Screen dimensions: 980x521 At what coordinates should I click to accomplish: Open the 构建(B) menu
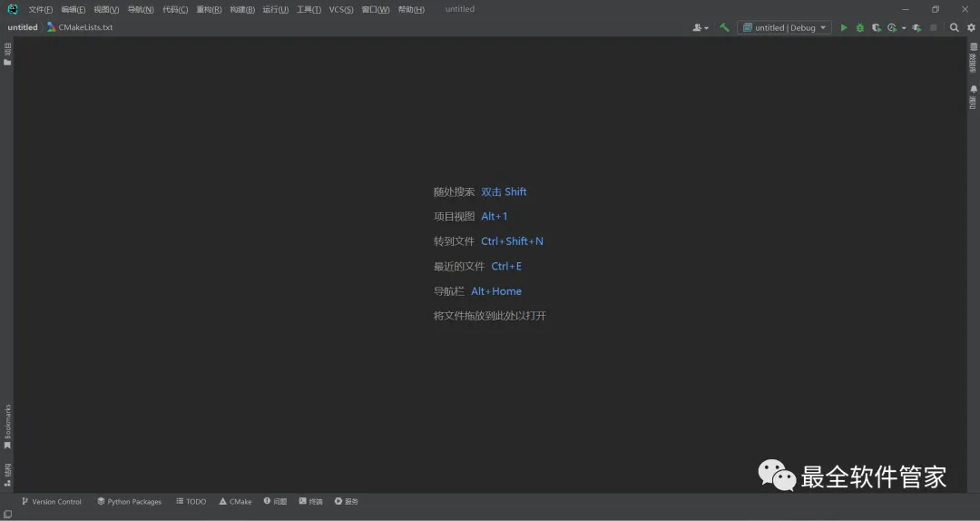click(x=242, y=9)
